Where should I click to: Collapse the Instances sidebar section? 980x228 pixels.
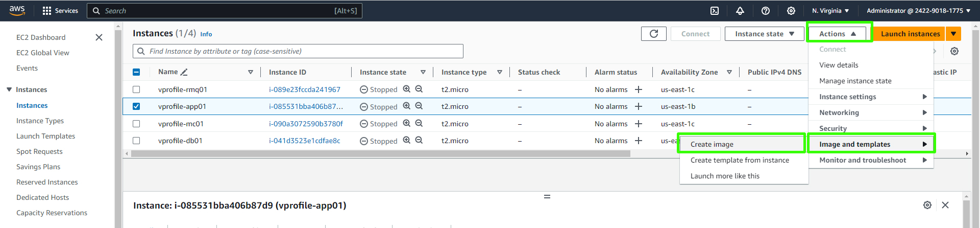coord(9,89)
